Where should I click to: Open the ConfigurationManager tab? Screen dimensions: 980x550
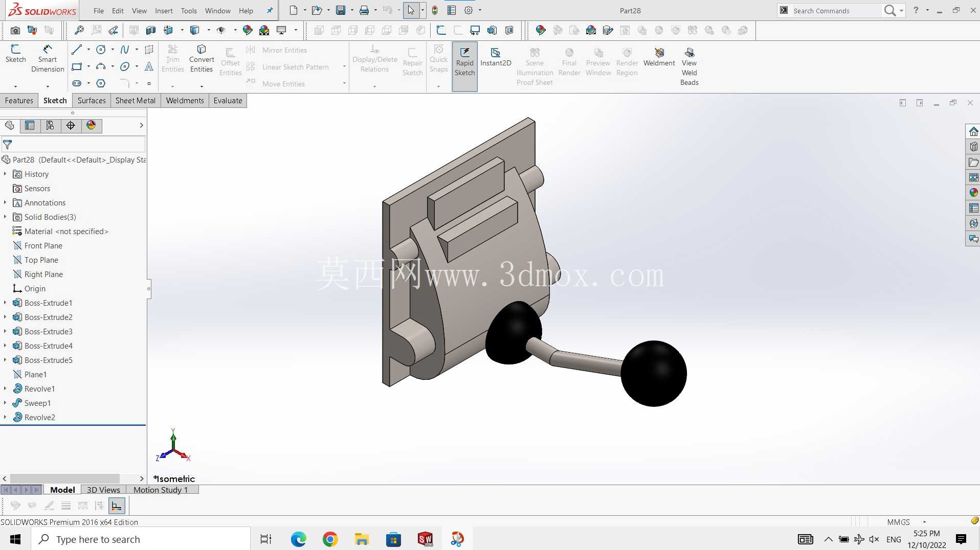click(50, 125)
